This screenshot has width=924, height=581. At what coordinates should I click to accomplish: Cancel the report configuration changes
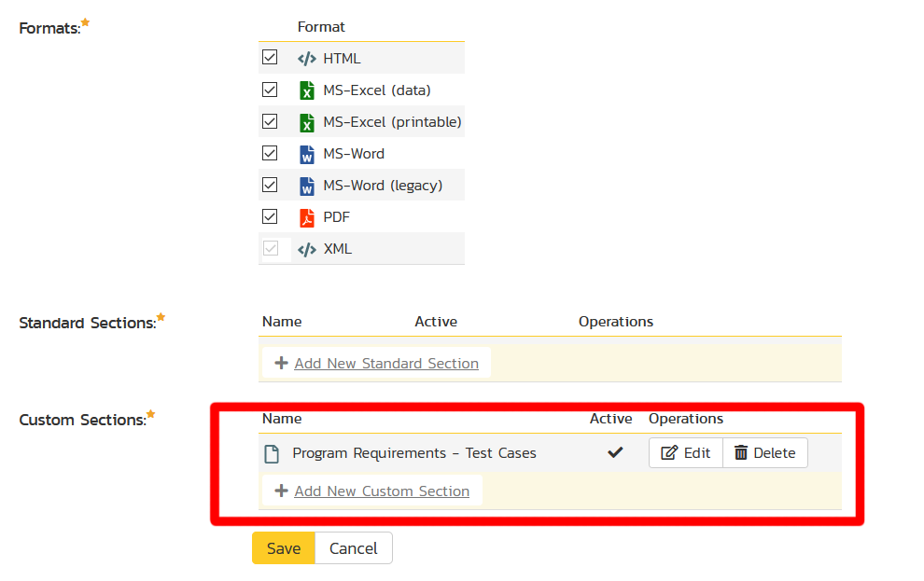[x=353, y=548]
